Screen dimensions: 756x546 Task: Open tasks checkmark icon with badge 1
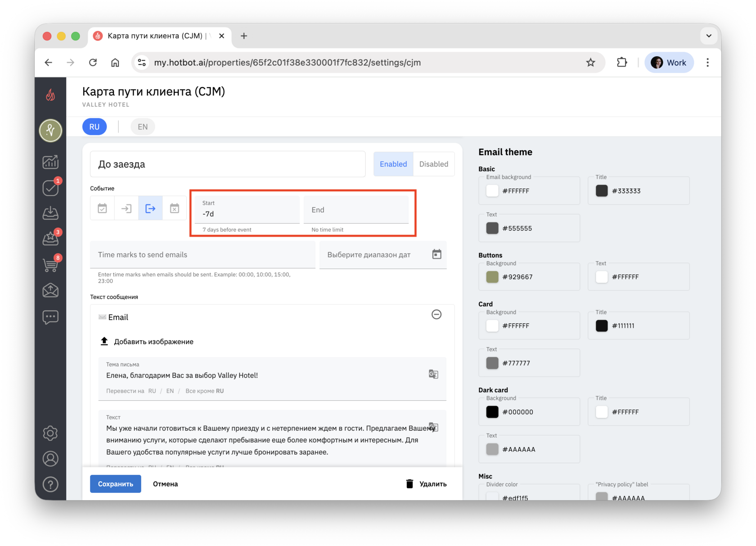tap(50, 188)
